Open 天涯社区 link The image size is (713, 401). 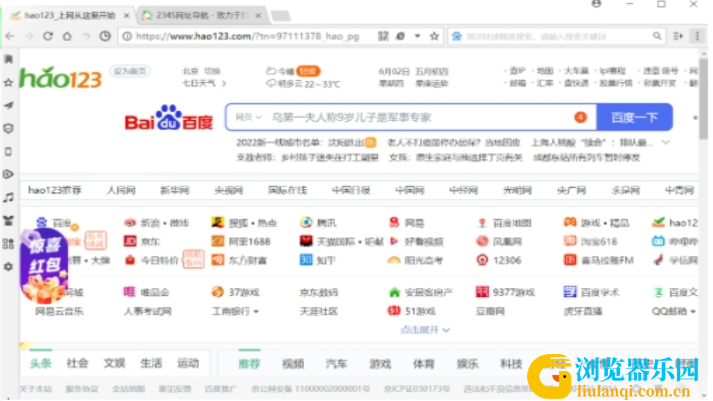coord(318,311)
